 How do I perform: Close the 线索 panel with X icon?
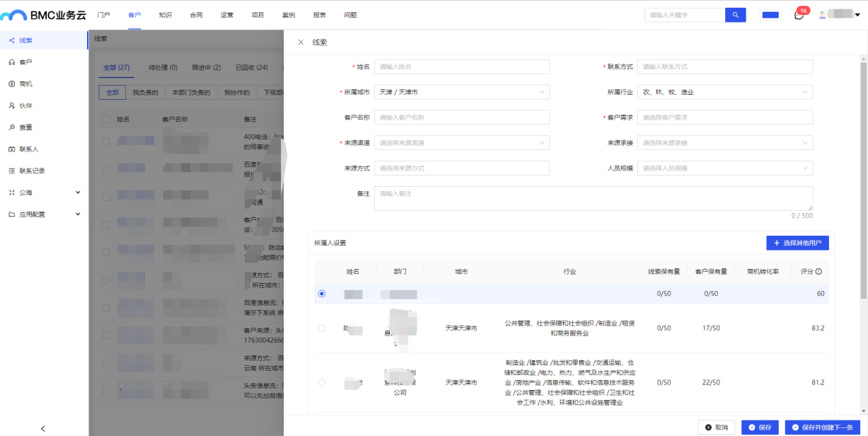click(301, 42)
